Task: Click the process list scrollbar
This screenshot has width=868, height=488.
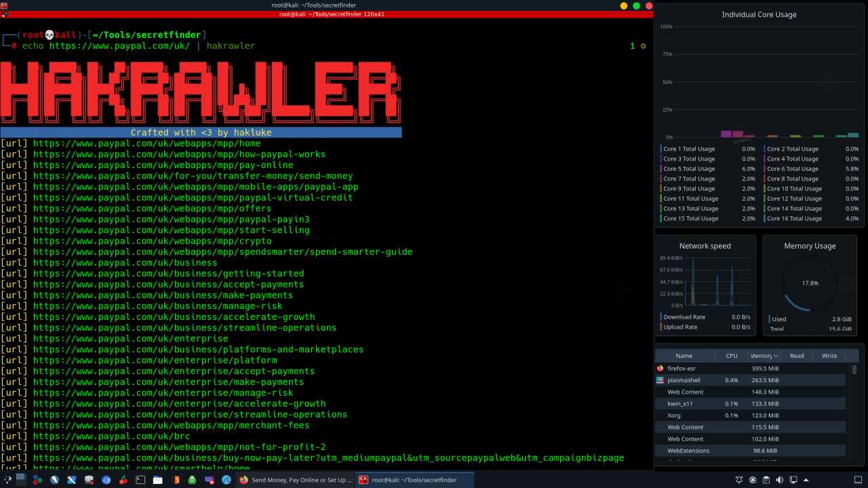Action: pyautogui.click(x=854, y=369)
